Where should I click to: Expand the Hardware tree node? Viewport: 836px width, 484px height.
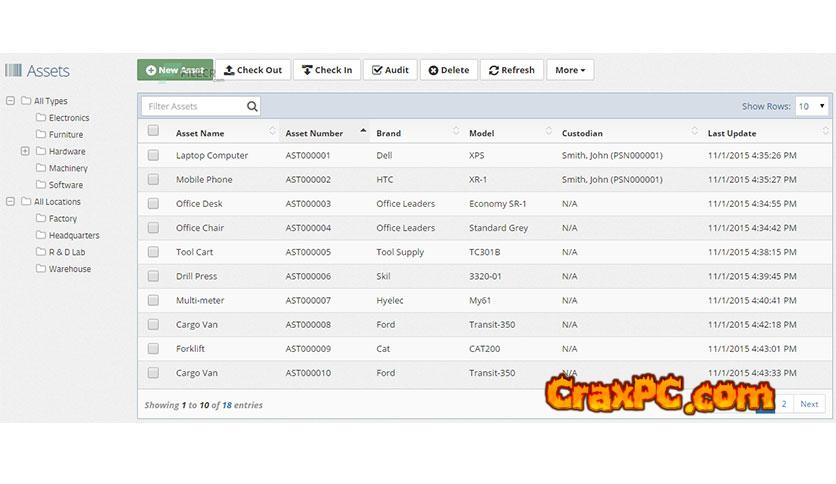tap(25, 151)
